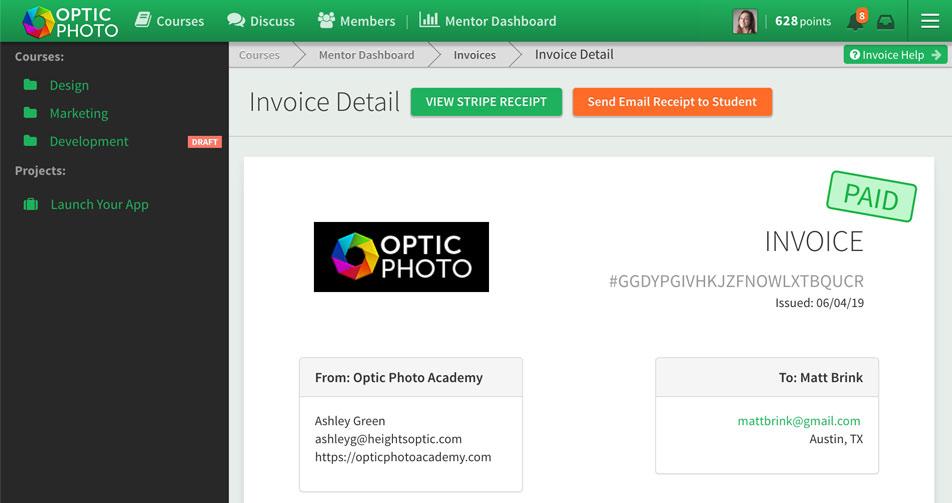Open Mentor Dashboard in top navigation

(500, 21)
